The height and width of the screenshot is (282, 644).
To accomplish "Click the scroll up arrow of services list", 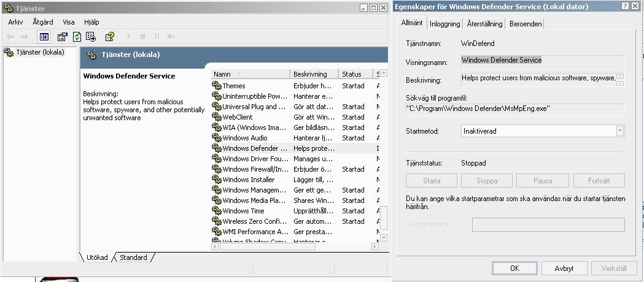I will pyautogui.click(x=384, y=74).
